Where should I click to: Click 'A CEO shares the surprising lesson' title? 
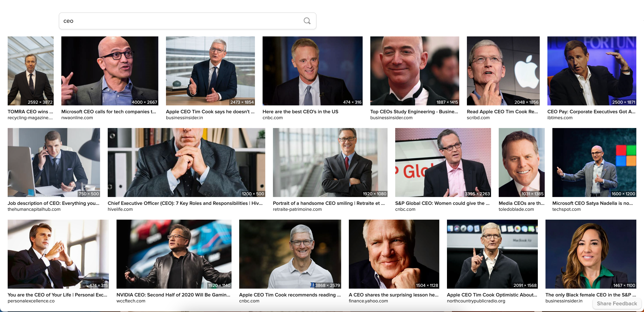pos(393,295)
